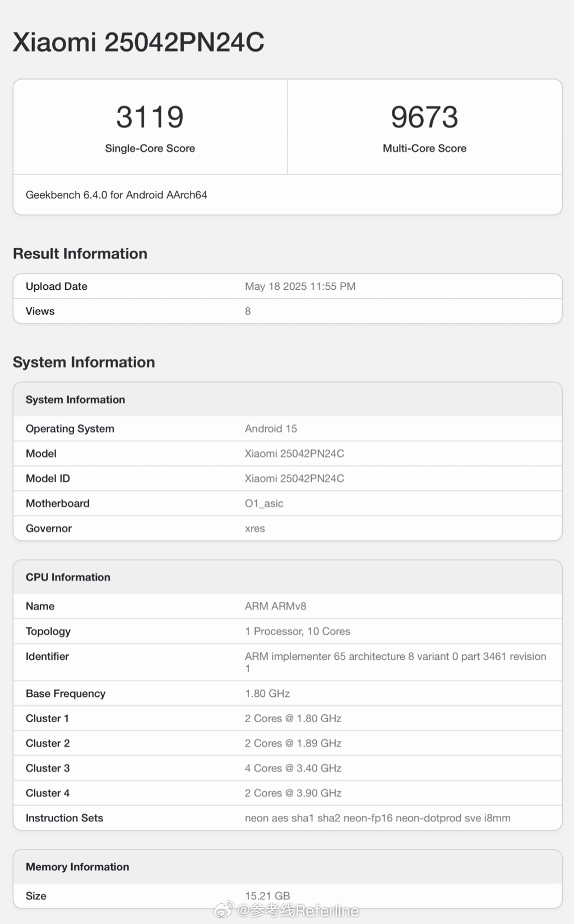Click the Result Information heading
Screen dimensions: 574x924
tap(80, 253)
